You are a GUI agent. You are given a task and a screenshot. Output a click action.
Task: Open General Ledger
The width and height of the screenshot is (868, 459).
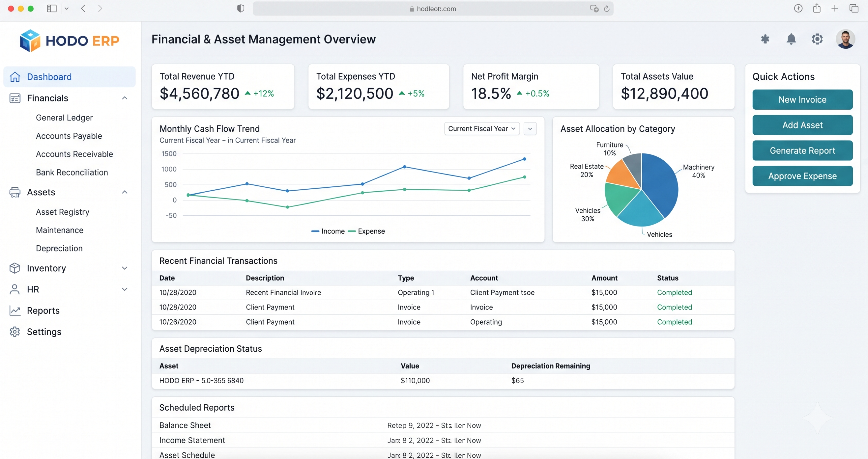tap(64, 118)
